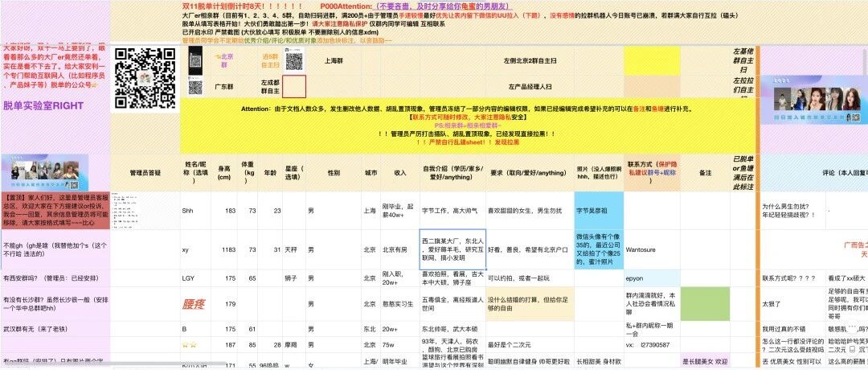
Task: Click the 有西安群吗 comment on left
Action: [x=55, y=278]
